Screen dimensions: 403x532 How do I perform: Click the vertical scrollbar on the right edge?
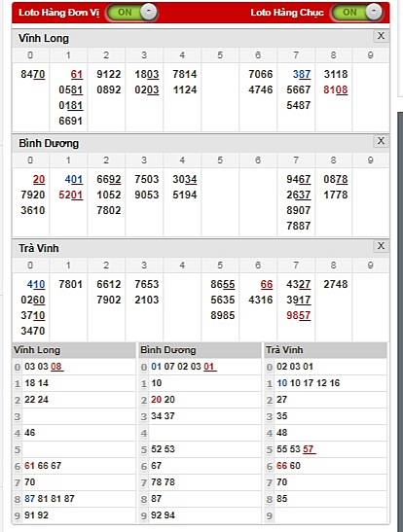tap(400, 319)
